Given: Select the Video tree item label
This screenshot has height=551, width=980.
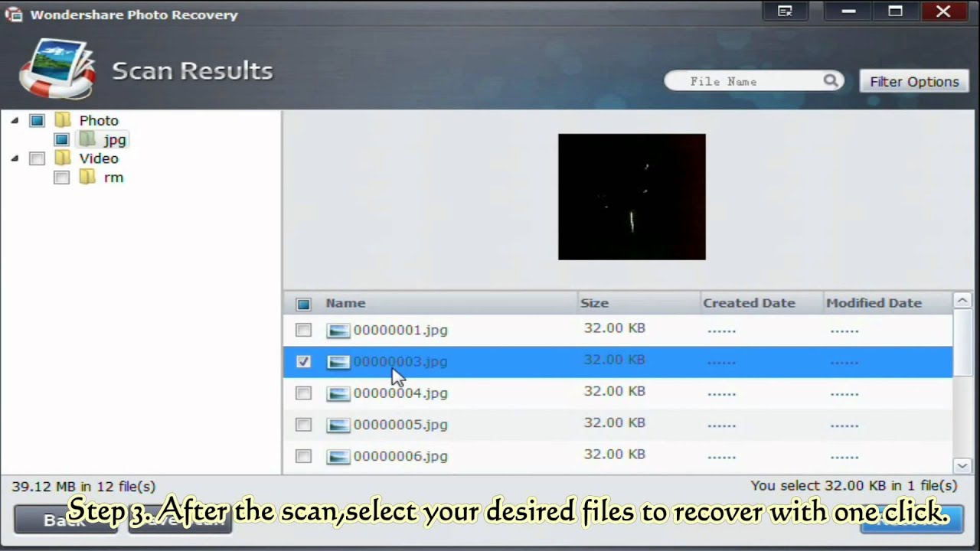Looking at the screenshot, I should 99,158.
